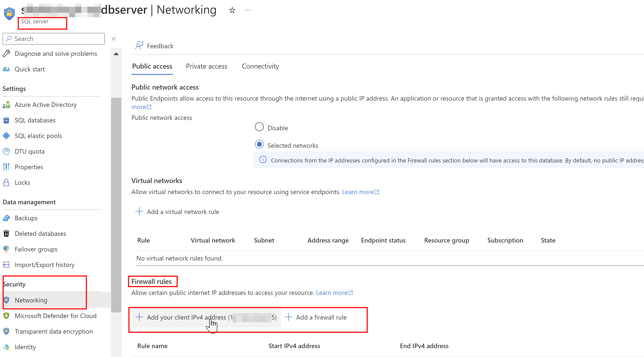This screenshot has width=644, height=357.
Task: Select Disable public network access
Action: coord(259,127)
